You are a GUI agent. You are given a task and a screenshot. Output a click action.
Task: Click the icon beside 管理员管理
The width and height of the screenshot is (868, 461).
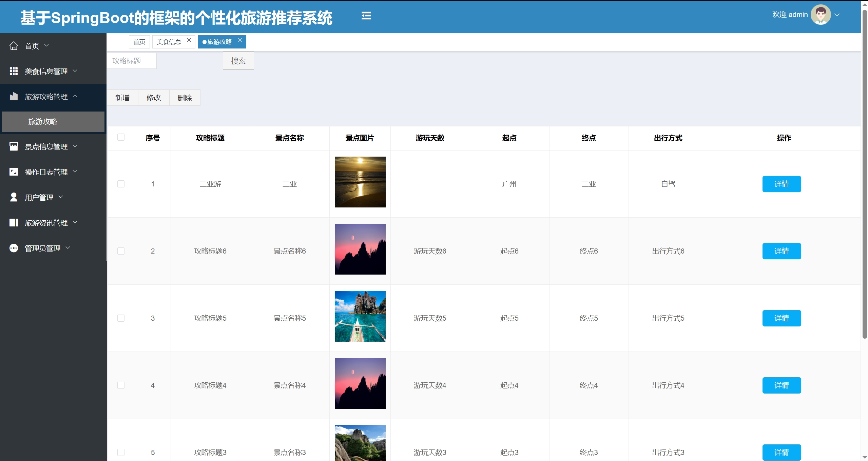[x=14, y=248]
